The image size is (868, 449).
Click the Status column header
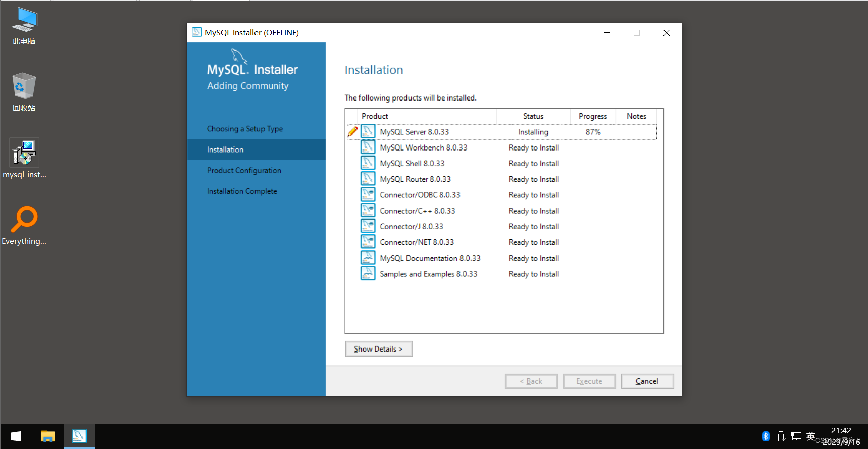[x=533, y=116]
